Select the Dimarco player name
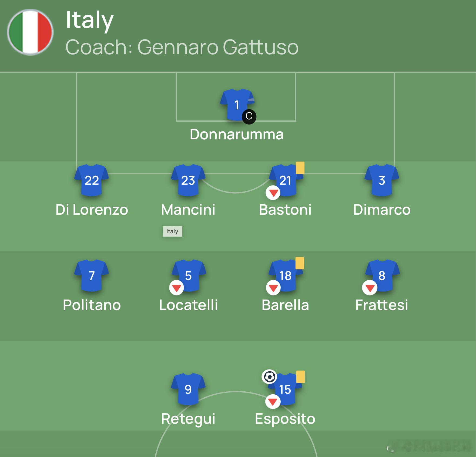Screen dimensions: 476x457 (382, 210)
